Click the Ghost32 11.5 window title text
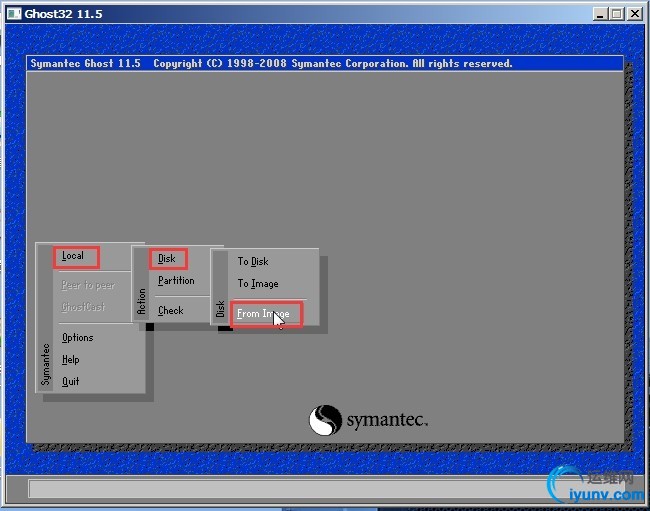The image size is (650, 511). pos(63,14)
